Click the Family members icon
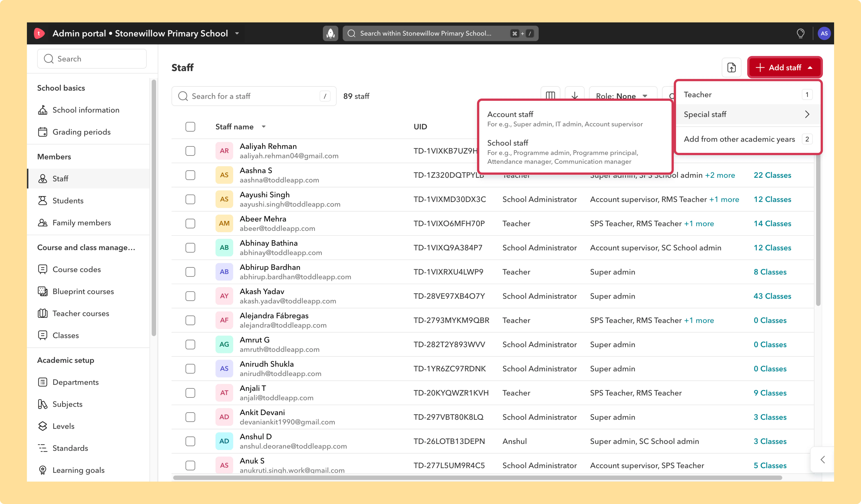861x504 pixels. pos(43,223)
